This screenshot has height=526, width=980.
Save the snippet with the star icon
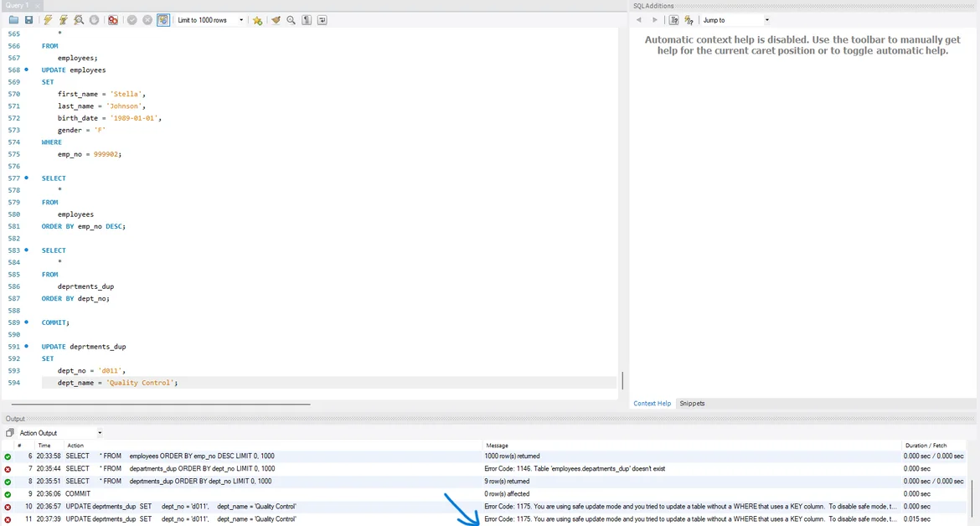pos(257,20)
